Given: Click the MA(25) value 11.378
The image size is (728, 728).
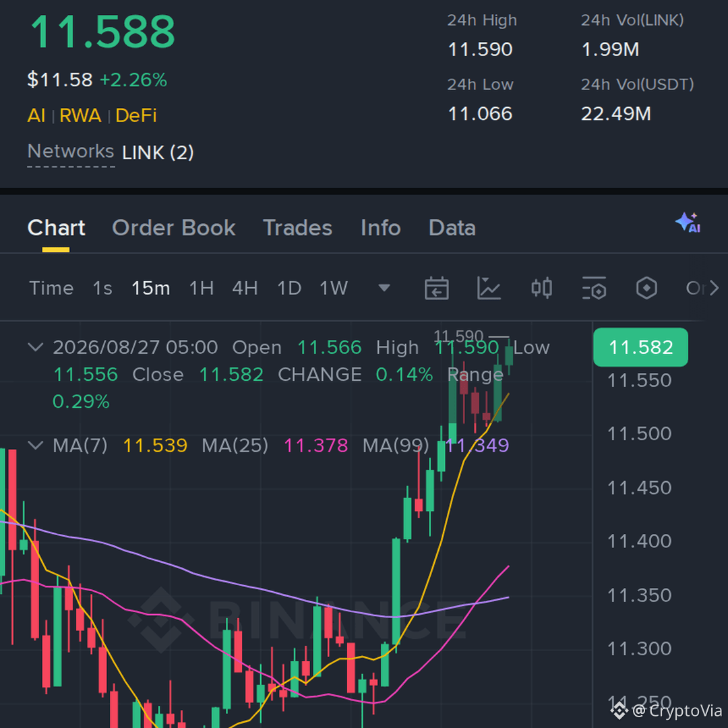Looking at the screenshot, I should click(315, 446).
